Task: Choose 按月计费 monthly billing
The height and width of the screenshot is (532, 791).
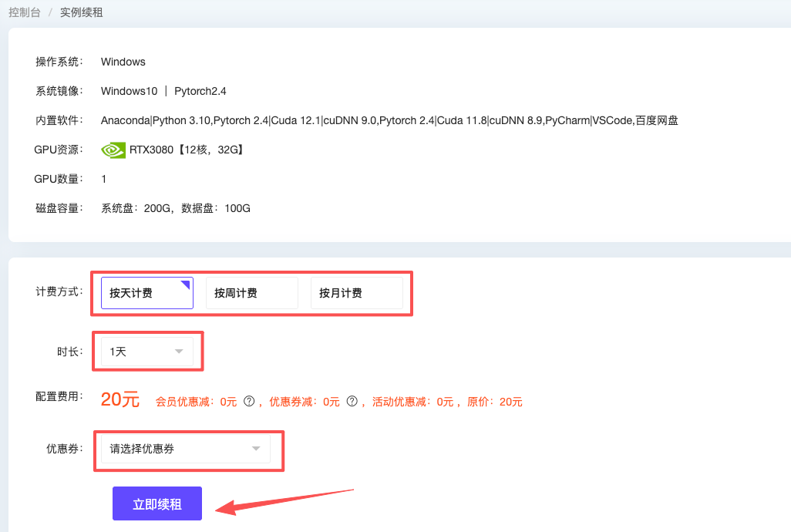Action: pyautogui.click(x=356, y=293)
